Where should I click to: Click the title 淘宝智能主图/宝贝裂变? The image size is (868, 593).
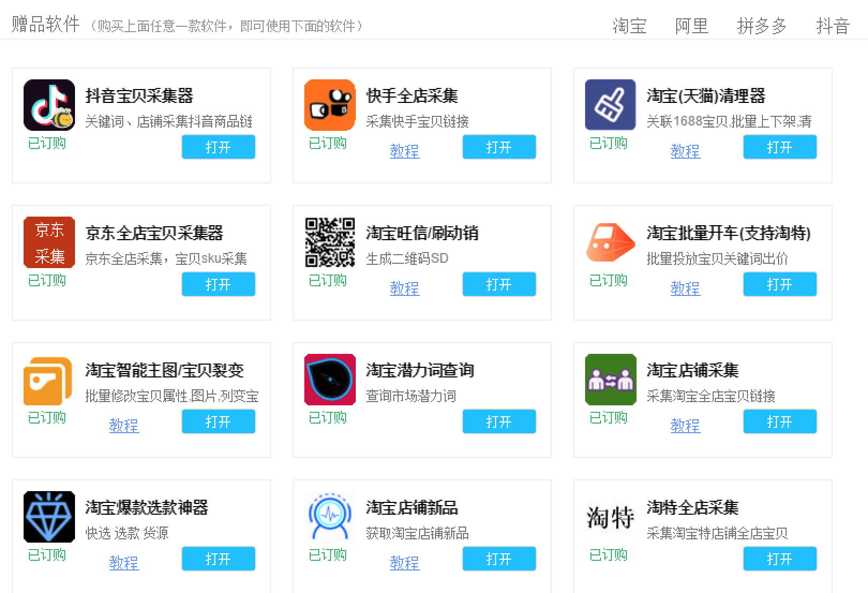click(165, 370)
